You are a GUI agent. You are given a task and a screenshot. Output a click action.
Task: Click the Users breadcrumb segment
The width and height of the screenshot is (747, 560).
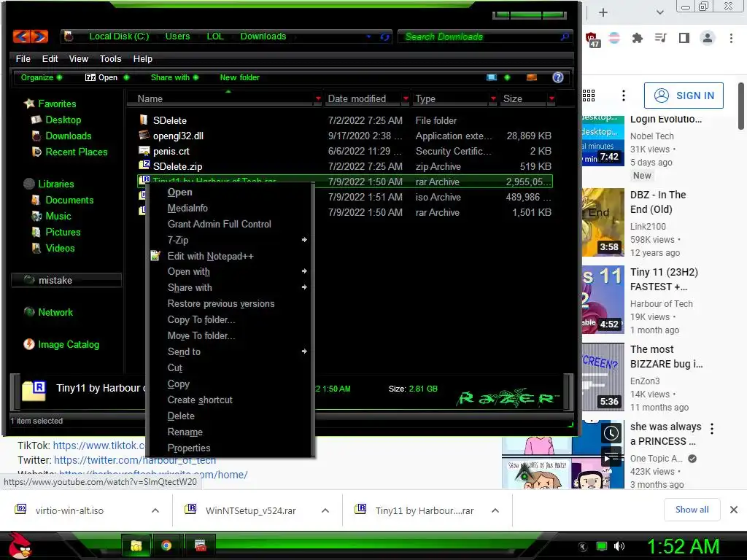[x=177, y=36]
